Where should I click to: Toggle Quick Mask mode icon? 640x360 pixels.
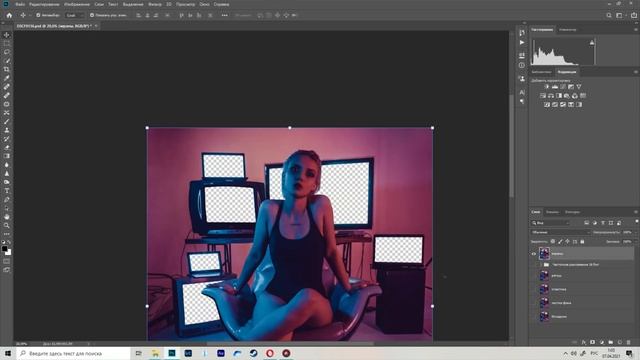coord(7,261)
